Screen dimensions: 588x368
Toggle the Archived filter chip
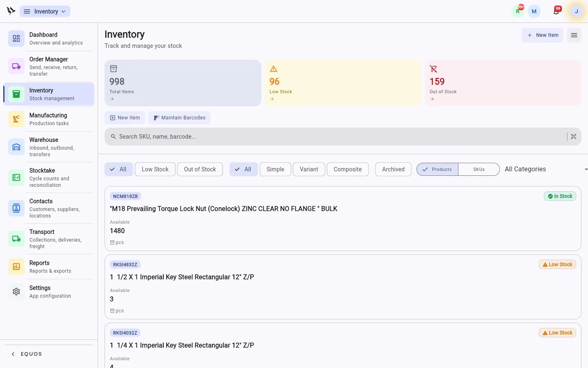click(393, 169)
